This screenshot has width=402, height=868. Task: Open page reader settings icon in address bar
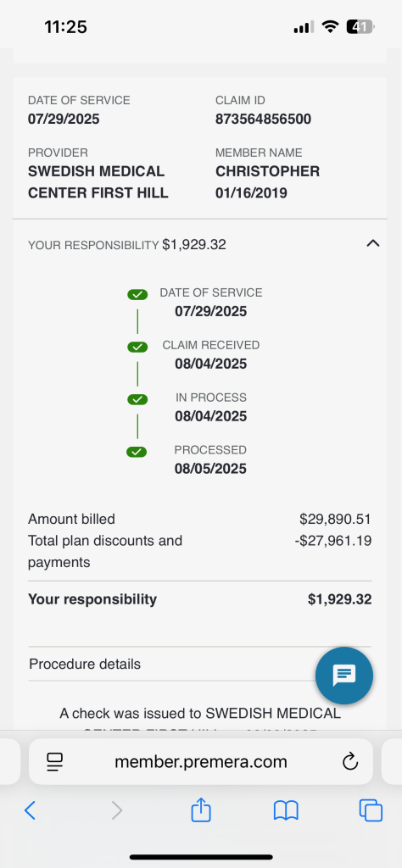click(55, 762)
